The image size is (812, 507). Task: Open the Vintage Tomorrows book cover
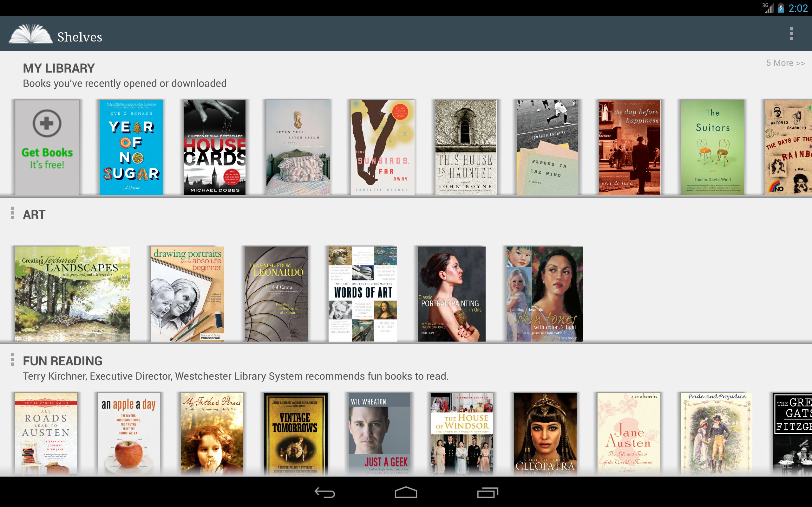pyautogui.click(x=295, y=434)
